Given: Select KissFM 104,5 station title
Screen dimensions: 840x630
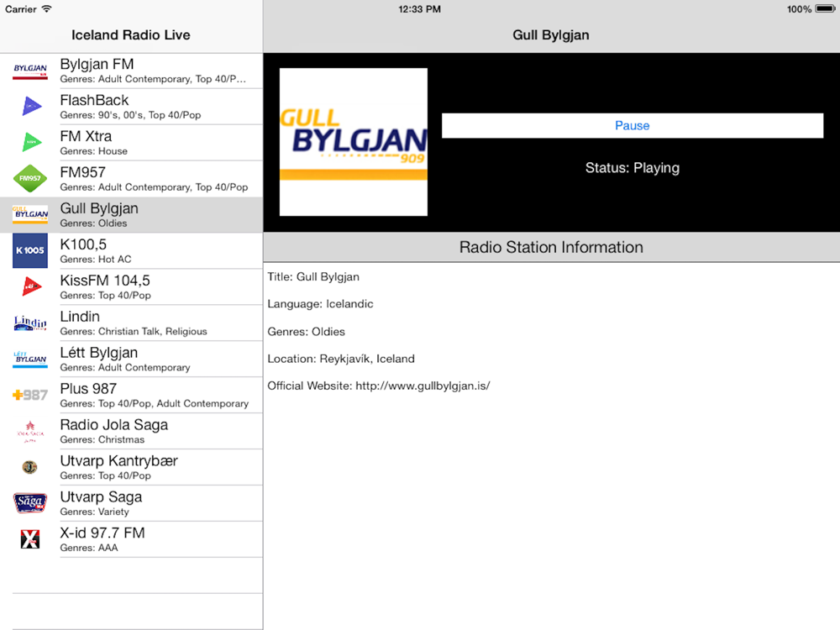Looking at the screenshot, I should click(x=105, y=281).
